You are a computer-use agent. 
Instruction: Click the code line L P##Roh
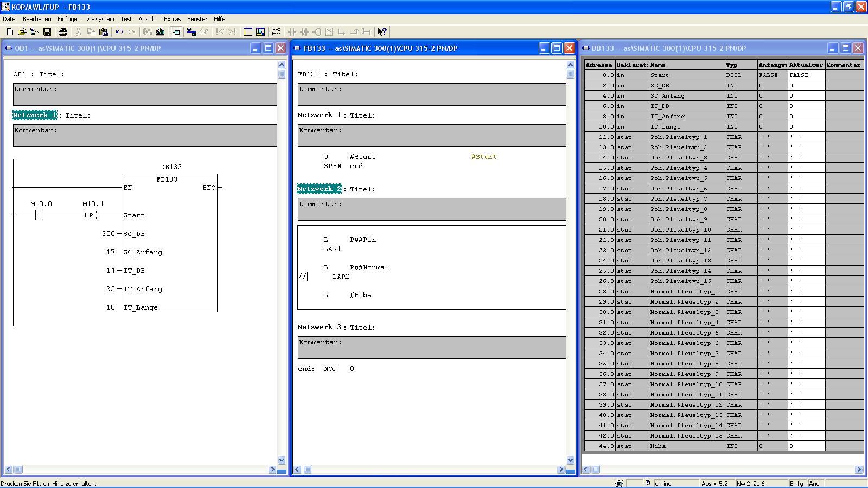click(350, 240)
